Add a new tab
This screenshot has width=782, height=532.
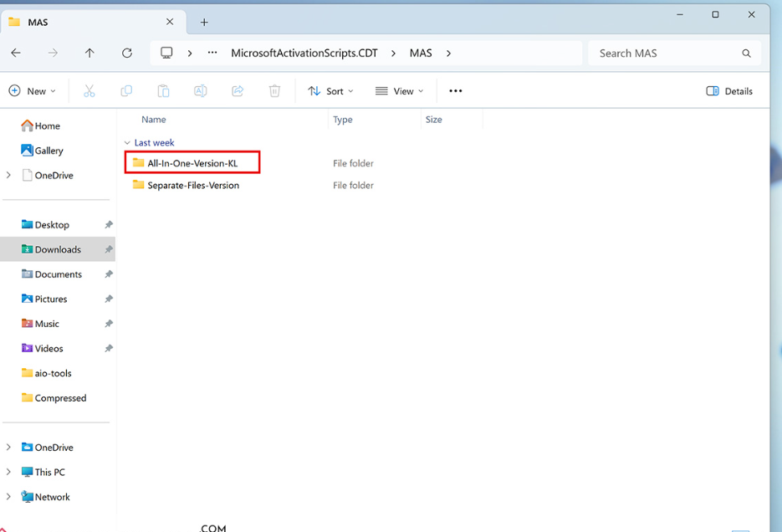tap(204, 23)
